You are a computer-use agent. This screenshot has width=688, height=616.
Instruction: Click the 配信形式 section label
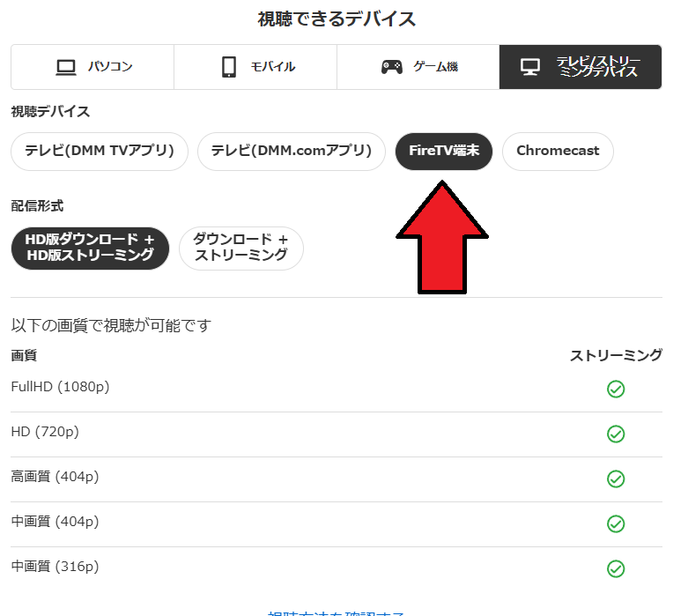[37, 206]
